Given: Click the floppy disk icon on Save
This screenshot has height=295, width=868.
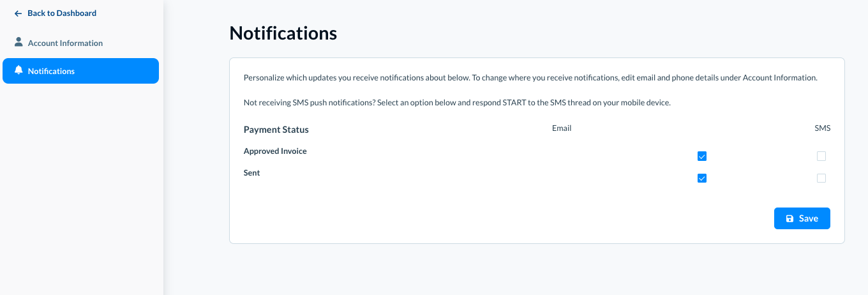Looking at the screenshot, I should pos(789,218).
